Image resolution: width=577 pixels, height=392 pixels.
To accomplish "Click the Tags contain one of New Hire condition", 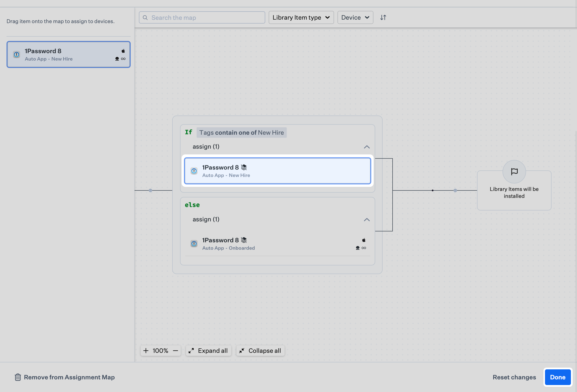I will coord(241,133).
